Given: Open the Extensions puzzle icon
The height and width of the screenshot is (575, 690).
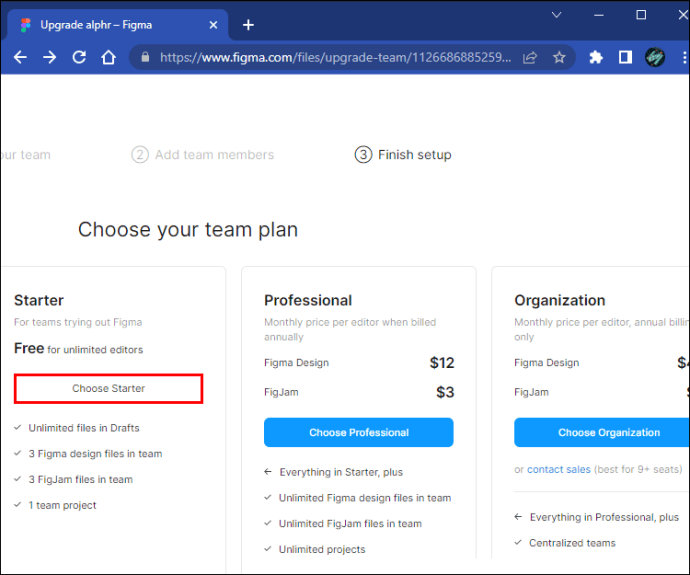Looking at the screenshot, I should (596, 57).
